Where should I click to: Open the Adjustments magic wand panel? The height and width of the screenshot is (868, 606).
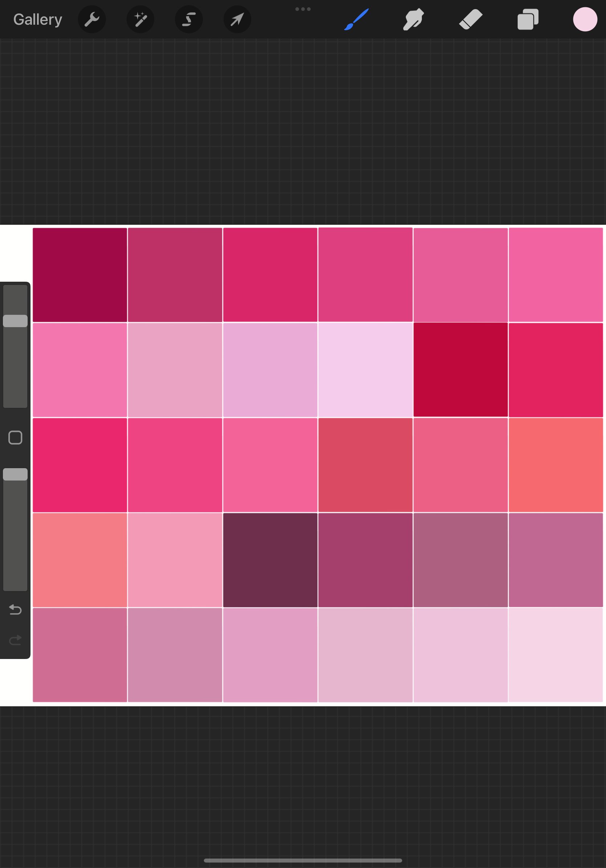[x=140, y=19]
